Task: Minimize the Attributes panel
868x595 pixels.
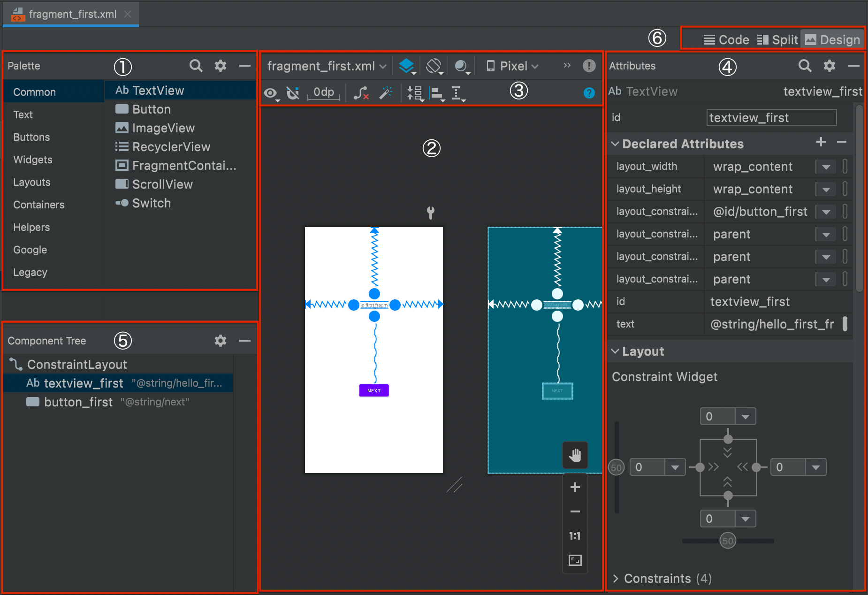Action: 853,66
